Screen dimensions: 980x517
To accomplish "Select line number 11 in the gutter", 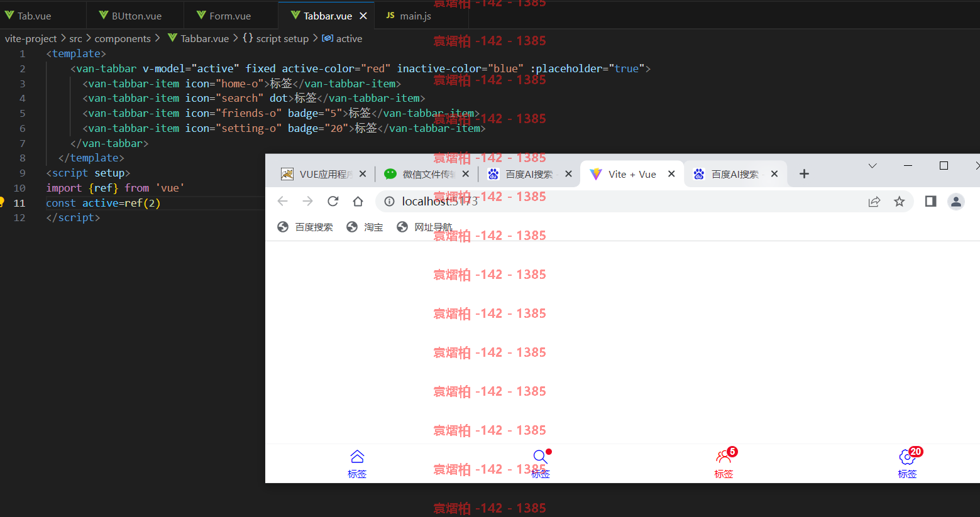I will coord(19,203).
